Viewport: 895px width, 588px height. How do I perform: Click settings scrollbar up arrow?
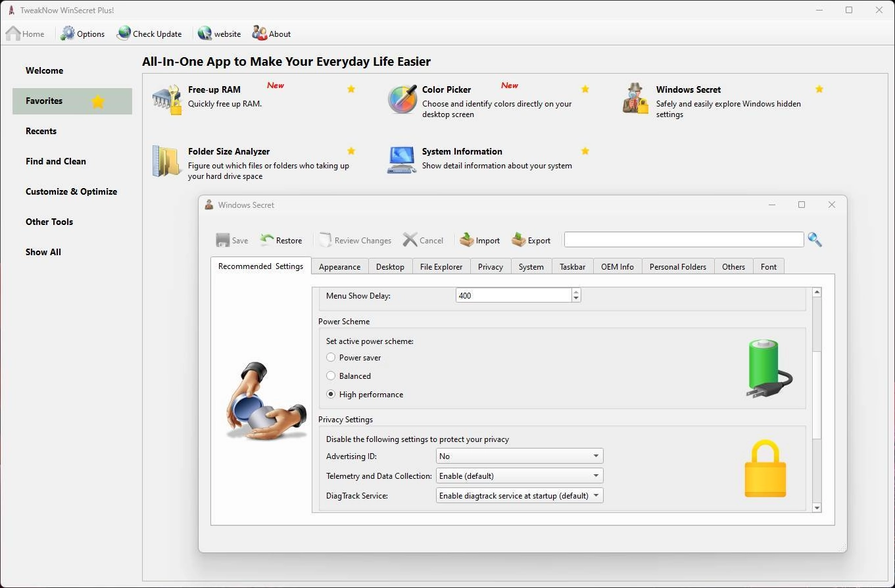point(817,292)
